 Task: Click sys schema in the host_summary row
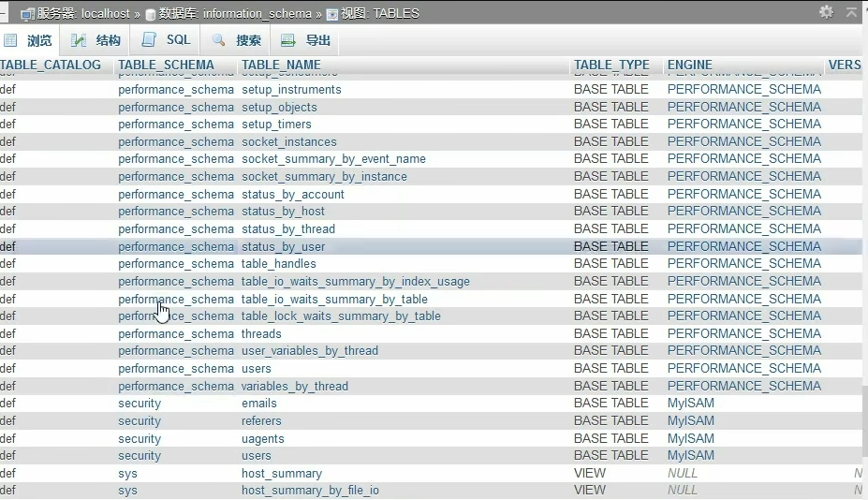click(127, 474)
